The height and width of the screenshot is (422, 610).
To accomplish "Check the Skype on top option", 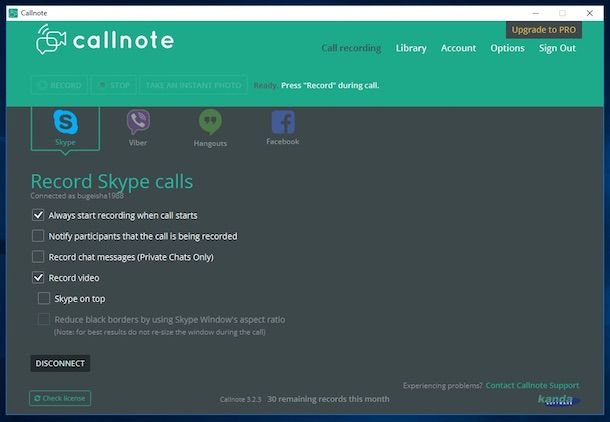I will (x=44, y=298).
